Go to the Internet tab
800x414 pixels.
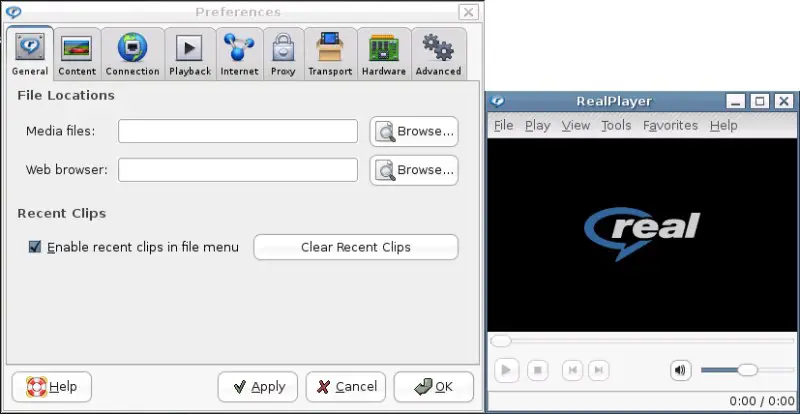point(239,54)
